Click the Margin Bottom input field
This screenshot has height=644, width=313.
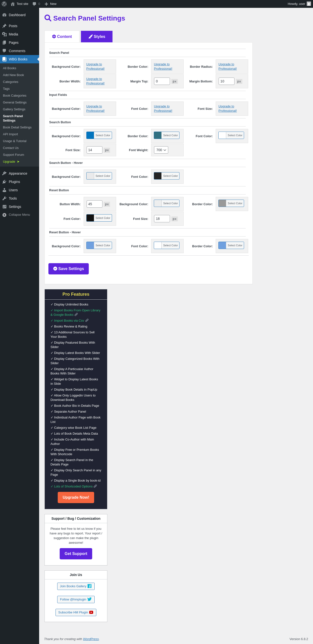(x=226, y=81)
